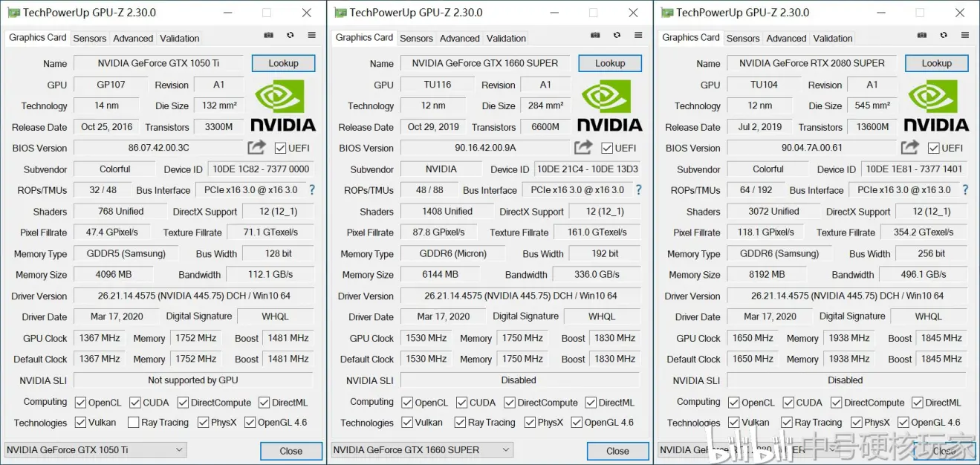Click the 3072 Unified shaders value

pos(773,211)
